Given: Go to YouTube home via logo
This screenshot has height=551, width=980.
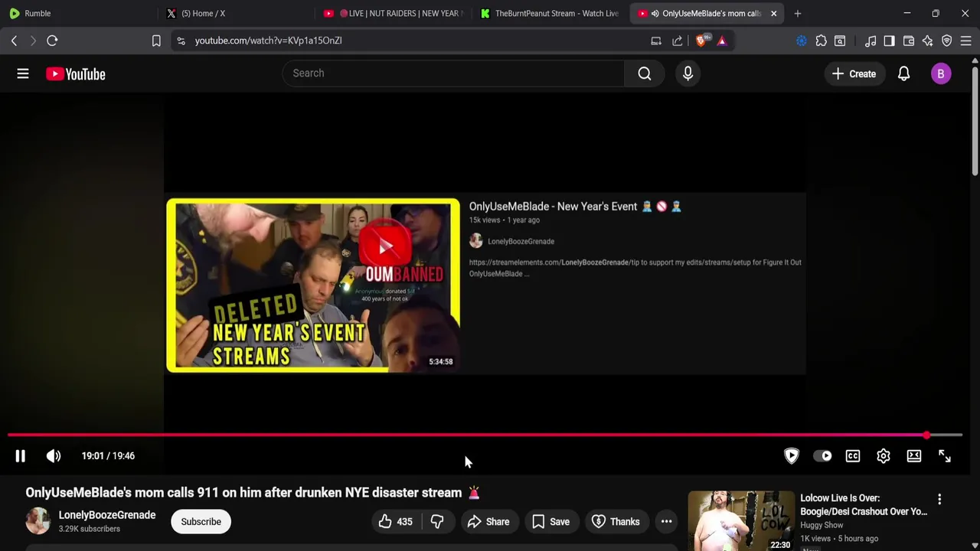Looking at the screenshot, I should (x=75, y=74).
